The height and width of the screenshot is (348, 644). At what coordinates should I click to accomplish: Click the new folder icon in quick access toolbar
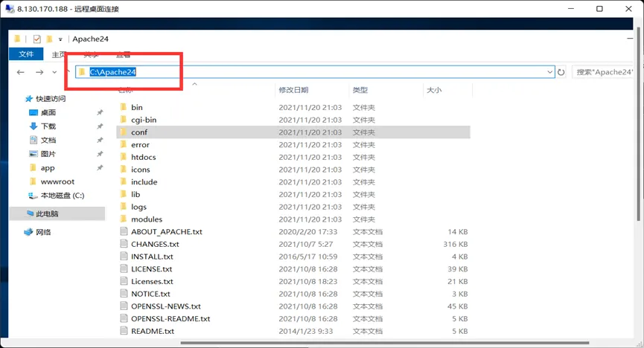(49, 39)
